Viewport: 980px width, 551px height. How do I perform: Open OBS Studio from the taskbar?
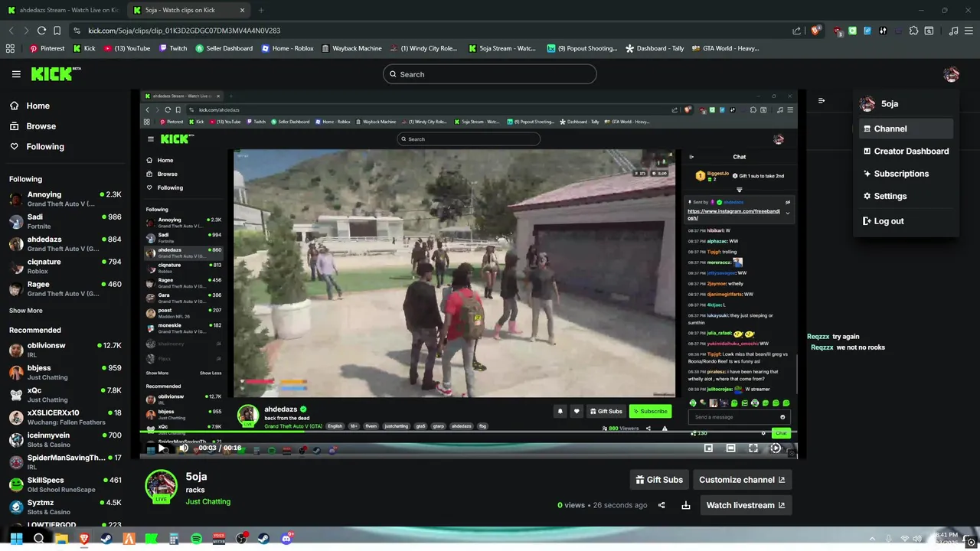click(x=242, y=539)
